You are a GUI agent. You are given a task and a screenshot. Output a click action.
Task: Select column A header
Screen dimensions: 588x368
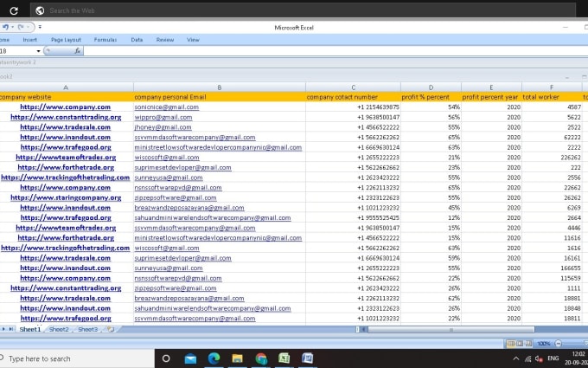click(x=66, y=87)
